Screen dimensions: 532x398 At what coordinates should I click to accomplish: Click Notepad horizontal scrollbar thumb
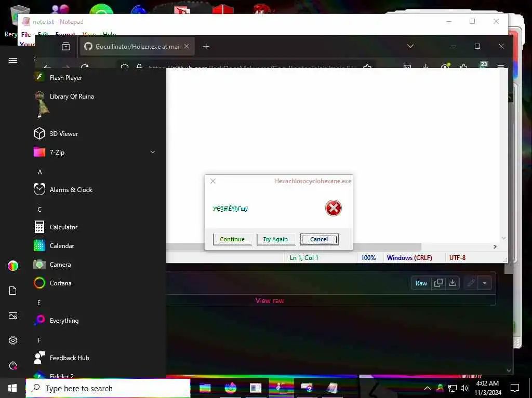294,247
